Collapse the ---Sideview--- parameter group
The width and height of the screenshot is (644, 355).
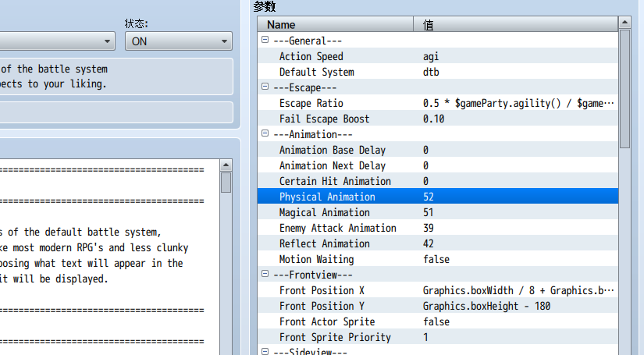265,351
